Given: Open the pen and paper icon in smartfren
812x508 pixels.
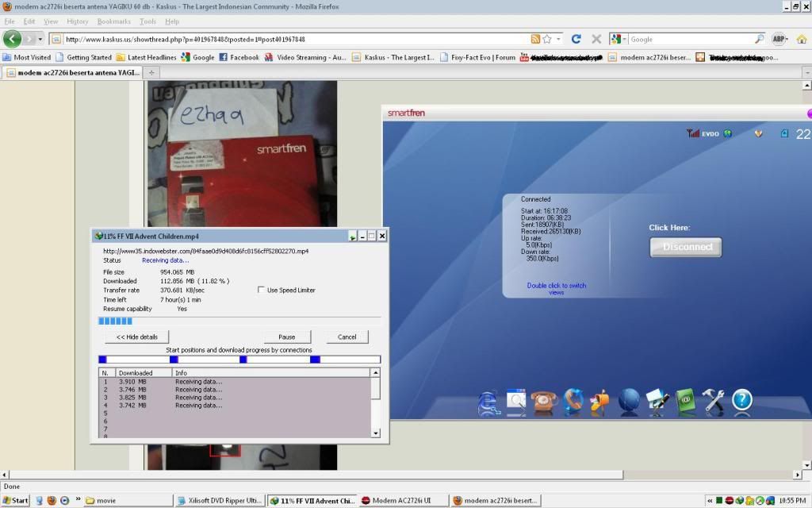Looking at the screenshot, I should click(x=657, y=401).
